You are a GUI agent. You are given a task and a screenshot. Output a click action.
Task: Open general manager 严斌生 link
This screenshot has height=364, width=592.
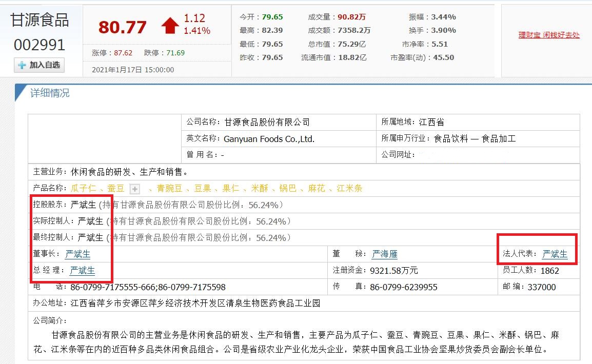pos(82,271)
